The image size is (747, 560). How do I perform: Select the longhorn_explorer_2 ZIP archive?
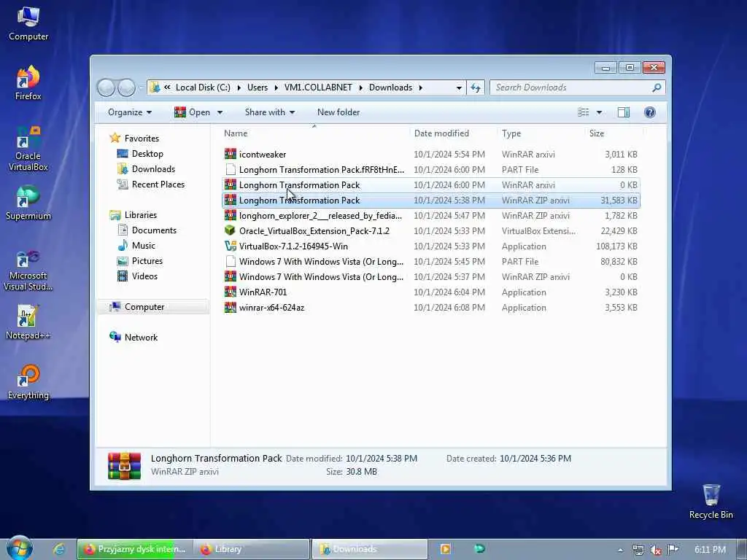pos(320,216)
